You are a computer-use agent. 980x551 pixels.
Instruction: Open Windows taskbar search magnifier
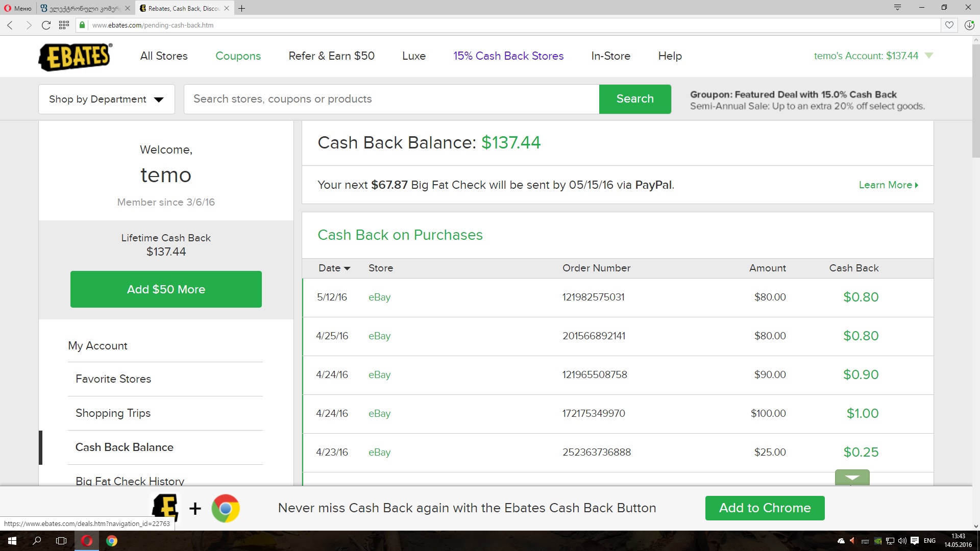click(x=37, y=541)
